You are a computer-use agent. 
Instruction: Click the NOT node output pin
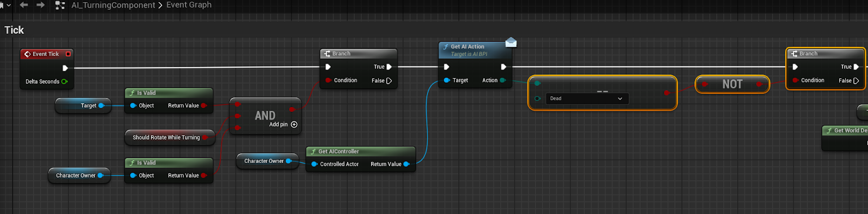point(760,84)
